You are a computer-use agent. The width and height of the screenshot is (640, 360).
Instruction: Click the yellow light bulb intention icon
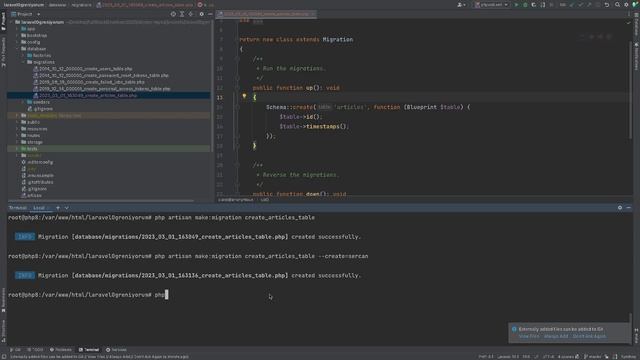pos(244,97)
